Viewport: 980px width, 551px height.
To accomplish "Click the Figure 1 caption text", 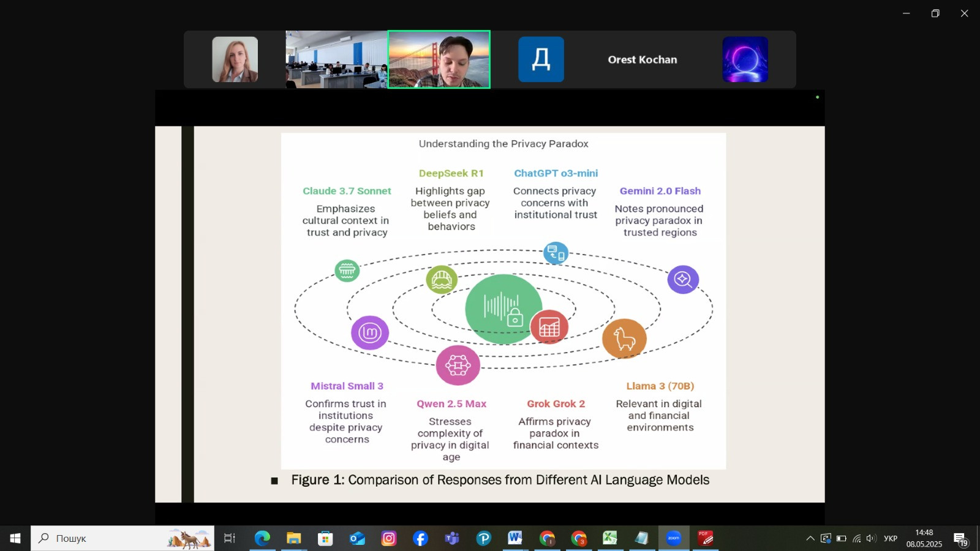I will tap(500, 480).
